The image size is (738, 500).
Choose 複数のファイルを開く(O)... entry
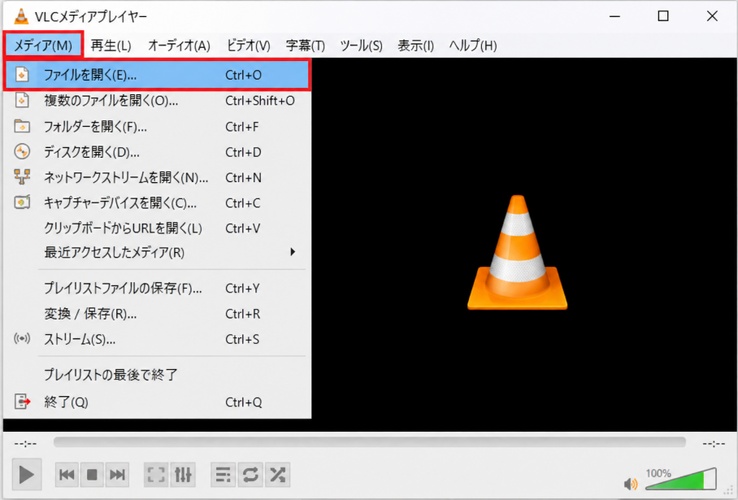[157, 100]
